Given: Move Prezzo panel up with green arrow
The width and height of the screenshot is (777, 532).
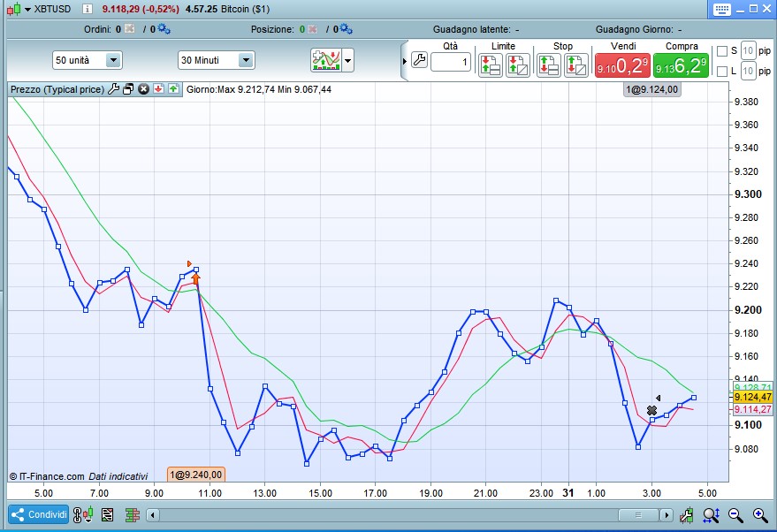Looking at the screenshot, I should tap(173, 89).
